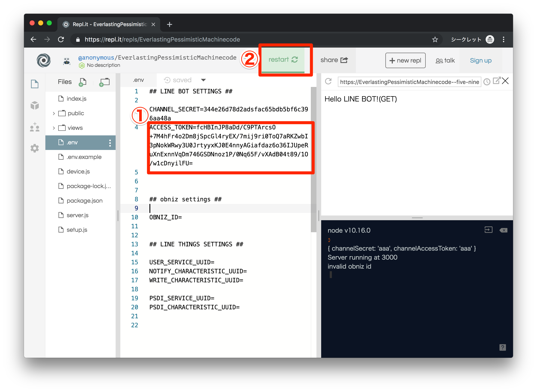The height and width of the screenshot is (392, 537).
Task: Click the preview history clock icon
Action: 487,82
